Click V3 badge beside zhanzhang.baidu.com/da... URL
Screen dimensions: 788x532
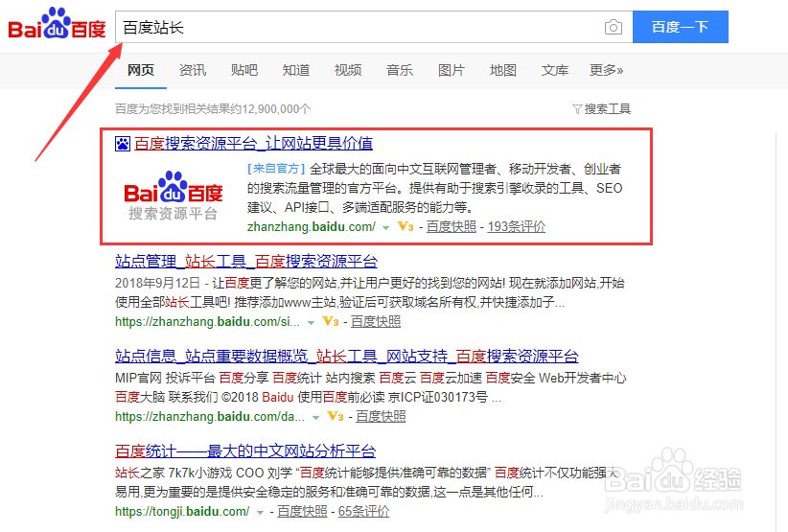[336, 416]
